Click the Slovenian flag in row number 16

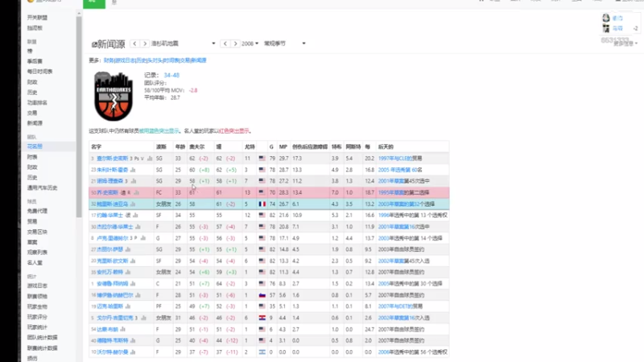[x=262, y=295]
